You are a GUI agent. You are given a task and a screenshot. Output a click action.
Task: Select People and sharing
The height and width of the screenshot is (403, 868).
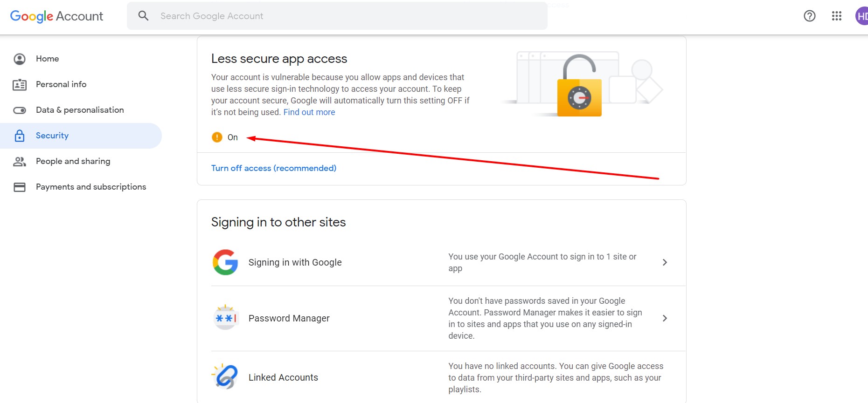pyautogui.click(x=73, y=161)
